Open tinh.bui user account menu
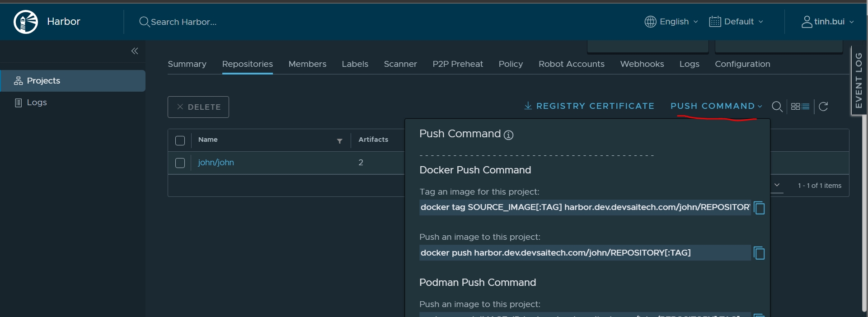 (x=828, y=22)
